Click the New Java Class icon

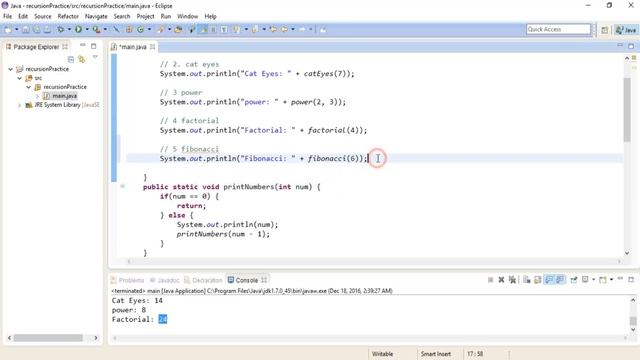[x=141, y=29]
